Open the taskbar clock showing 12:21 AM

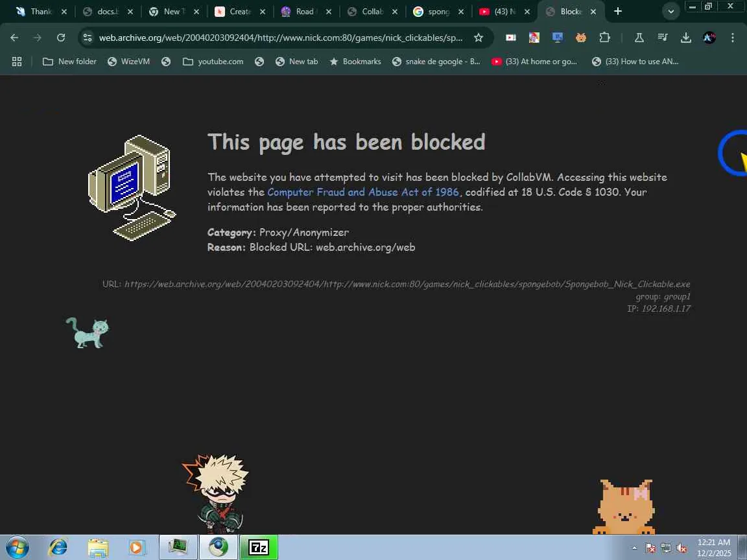714,548
